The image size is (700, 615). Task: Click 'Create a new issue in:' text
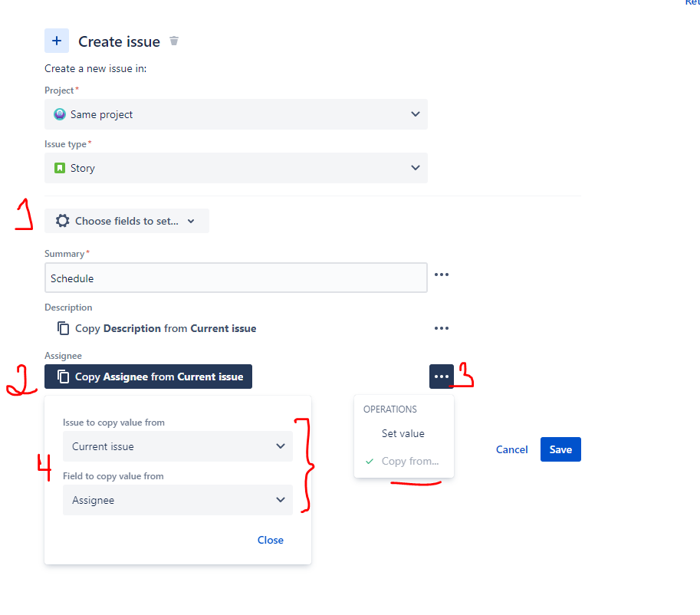click(96, 69)
